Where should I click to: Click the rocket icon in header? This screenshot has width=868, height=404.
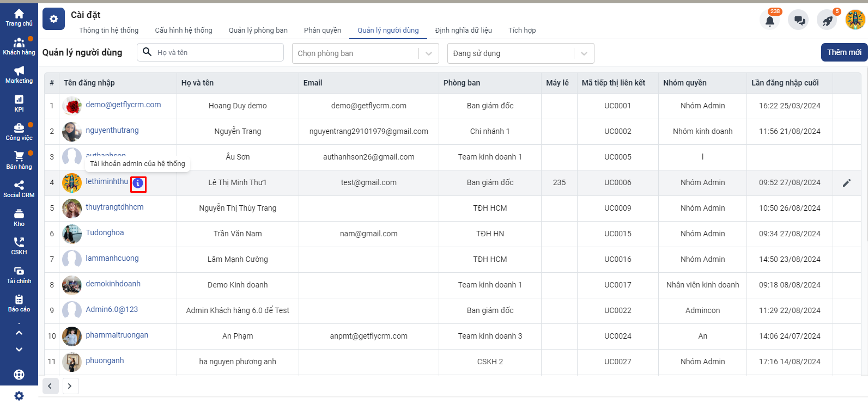(x=827, y=21)
